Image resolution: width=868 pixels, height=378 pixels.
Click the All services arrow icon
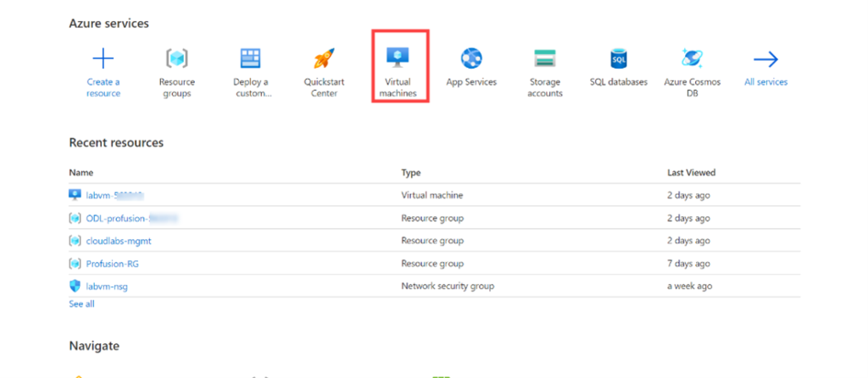[x=765, y=59]
